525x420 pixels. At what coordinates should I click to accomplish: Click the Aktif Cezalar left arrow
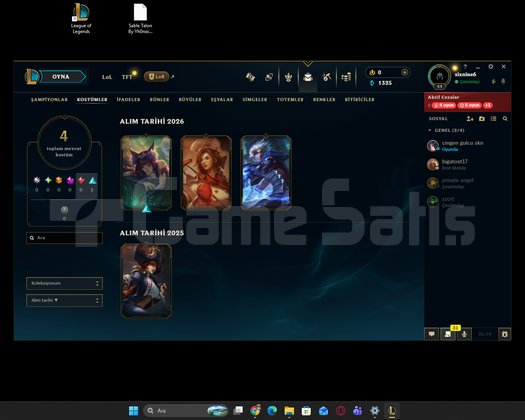pos(429,106)
